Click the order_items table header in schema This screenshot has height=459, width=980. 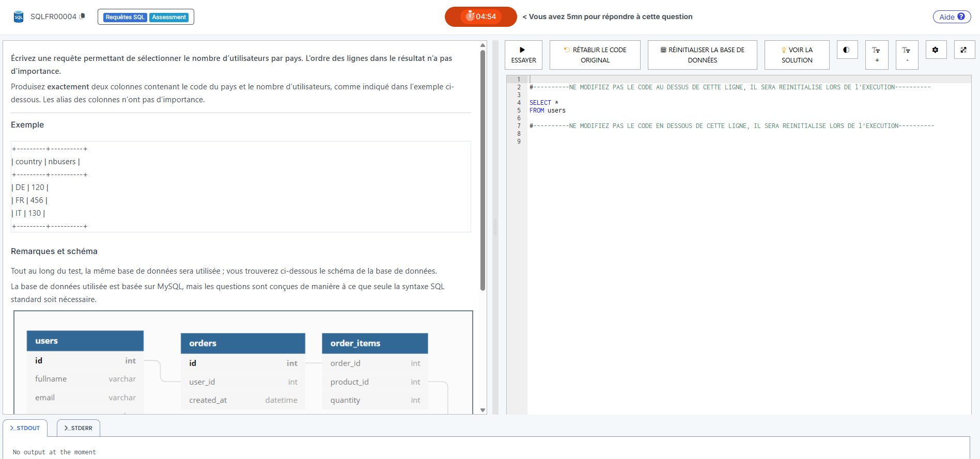tap(375, 343)
